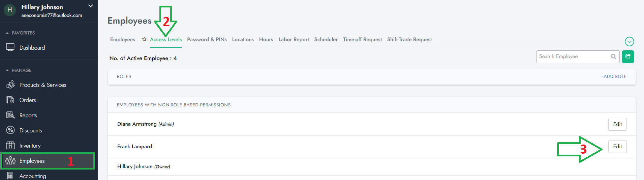The image size is (644, 180).
Task: Click the Discounts percent icon
Action: click(x=10, y=130)
